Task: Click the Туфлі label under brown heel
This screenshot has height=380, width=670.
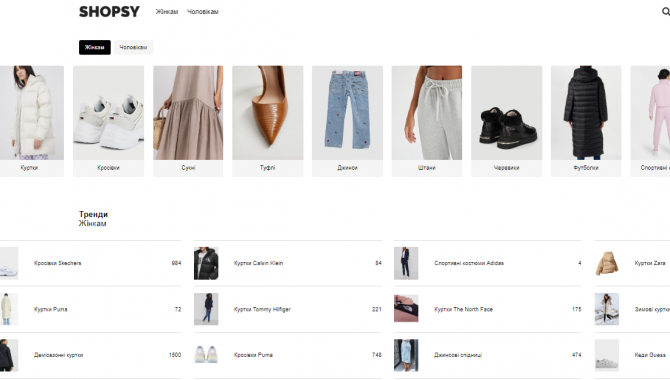Action: click(267, 168)
